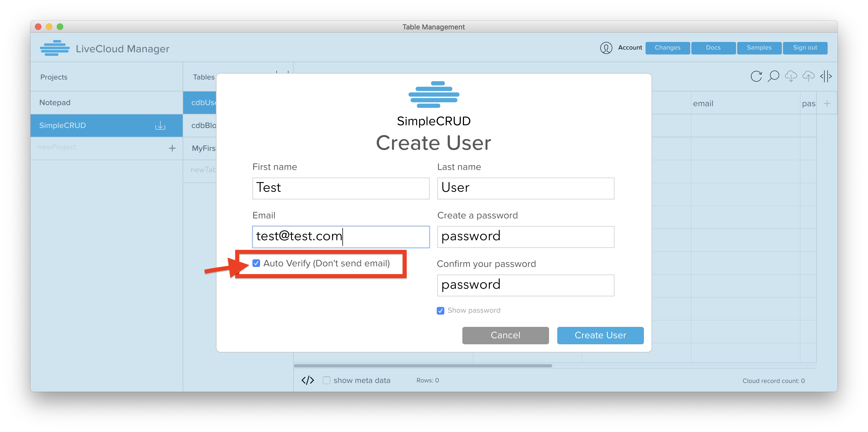Click the Projects panel heading

[54, 77]
